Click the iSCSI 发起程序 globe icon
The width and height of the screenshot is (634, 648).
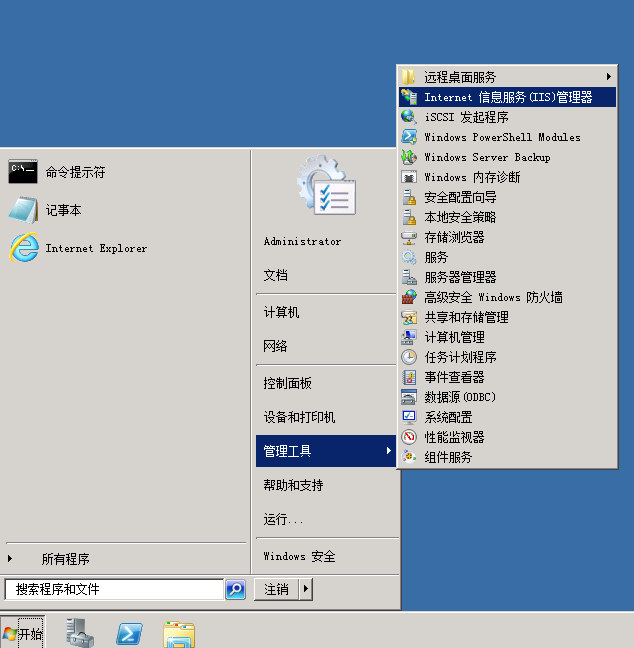(x=409, y=117)
